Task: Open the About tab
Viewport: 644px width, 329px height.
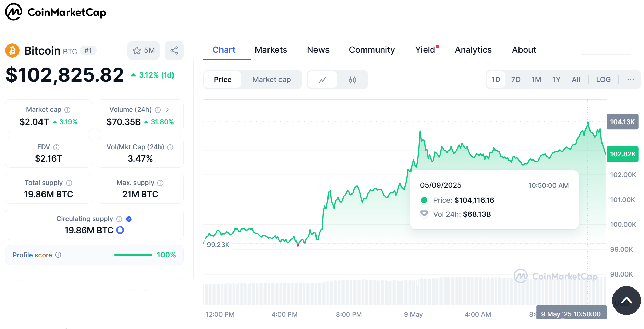Action: [524, 50]
